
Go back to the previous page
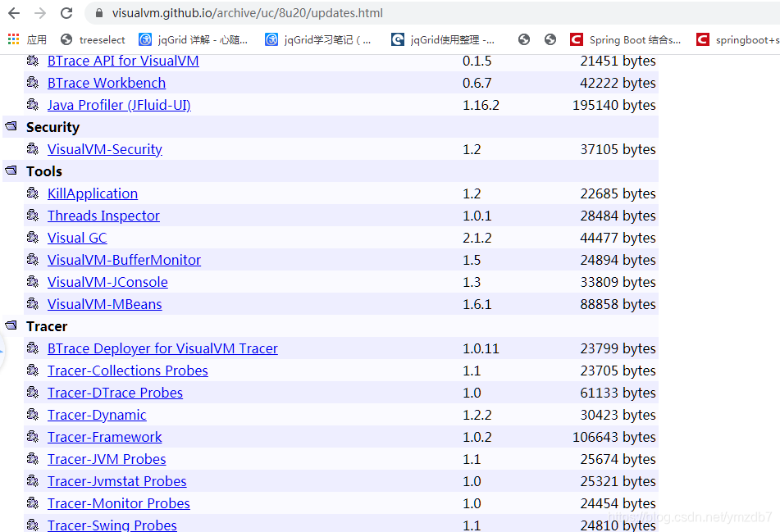pyautogui.click(x=14, y=13)
